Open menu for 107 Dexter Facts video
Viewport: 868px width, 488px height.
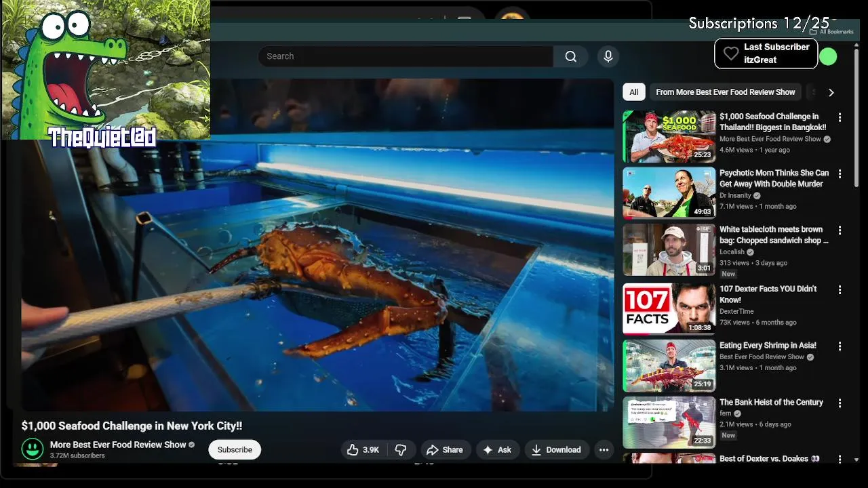pos(840,290)
